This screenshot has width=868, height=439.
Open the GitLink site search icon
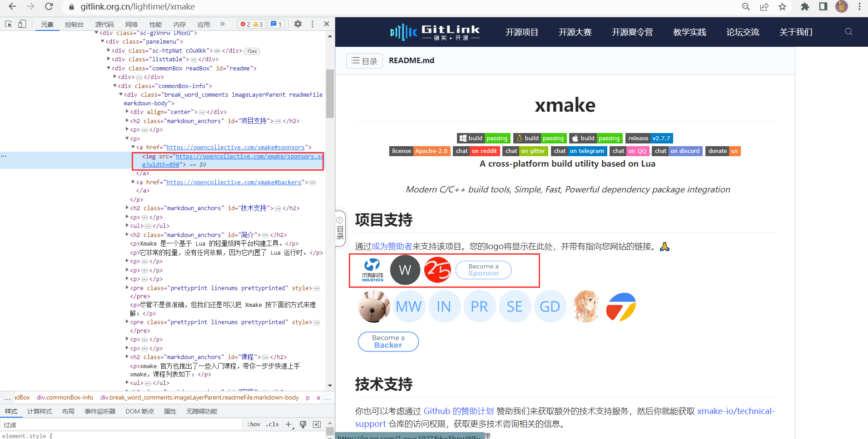[x=848, y=32]
